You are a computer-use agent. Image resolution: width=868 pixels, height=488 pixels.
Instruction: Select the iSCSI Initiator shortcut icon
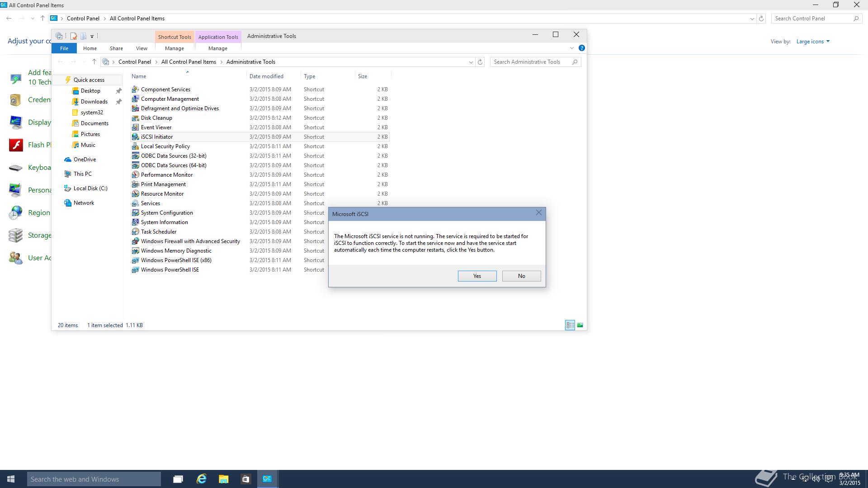point(135,137)
